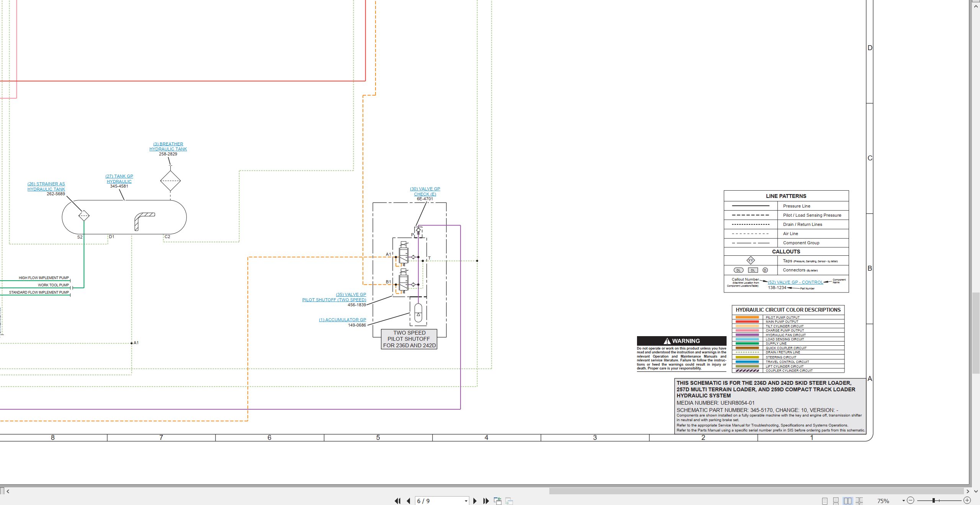The width and height of the screenshot is (980, 505).
Task: Click the horizontal scrollbar thumb
Action: pyautogui.click(x=756, y=491)
